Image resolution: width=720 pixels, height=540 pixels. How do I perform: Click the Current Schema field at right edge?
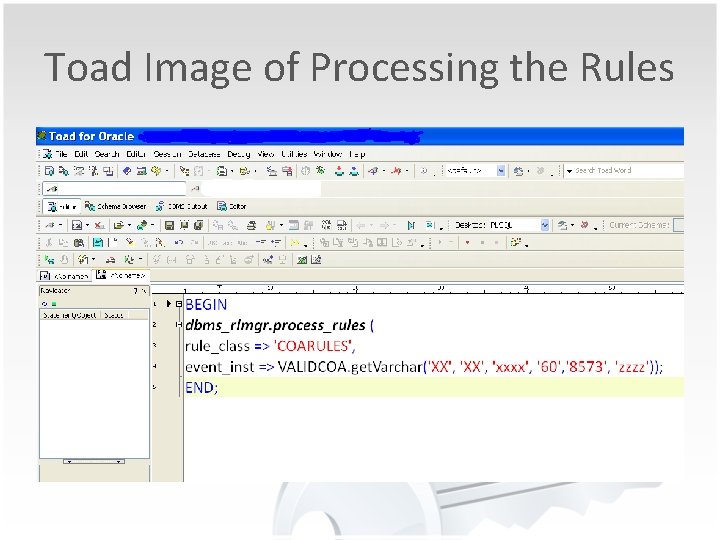click(678, 225)
